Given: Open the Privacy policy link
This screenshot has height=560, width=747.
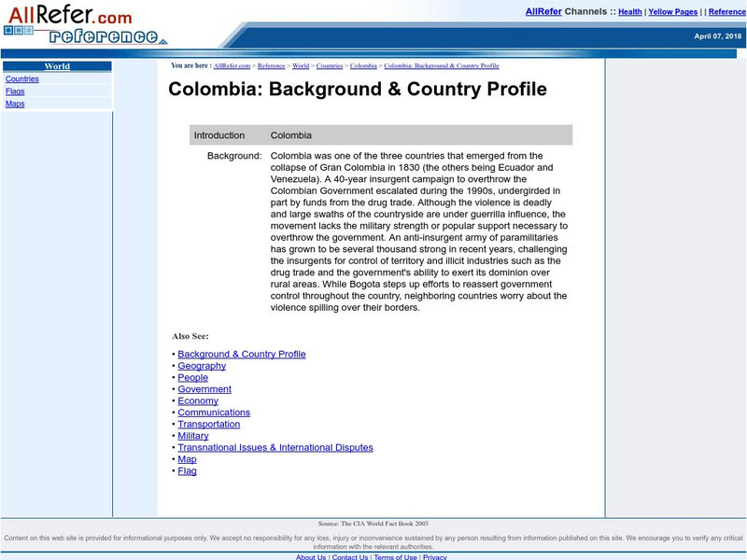Looking at the screenshot, I should (x=434, y=556).
